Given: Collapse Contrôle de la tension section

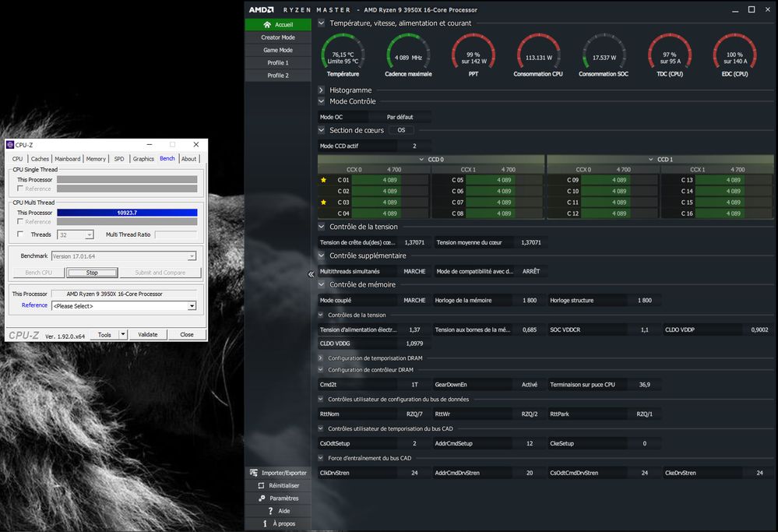Looking at the screenshot, I should tap(322, 227).
